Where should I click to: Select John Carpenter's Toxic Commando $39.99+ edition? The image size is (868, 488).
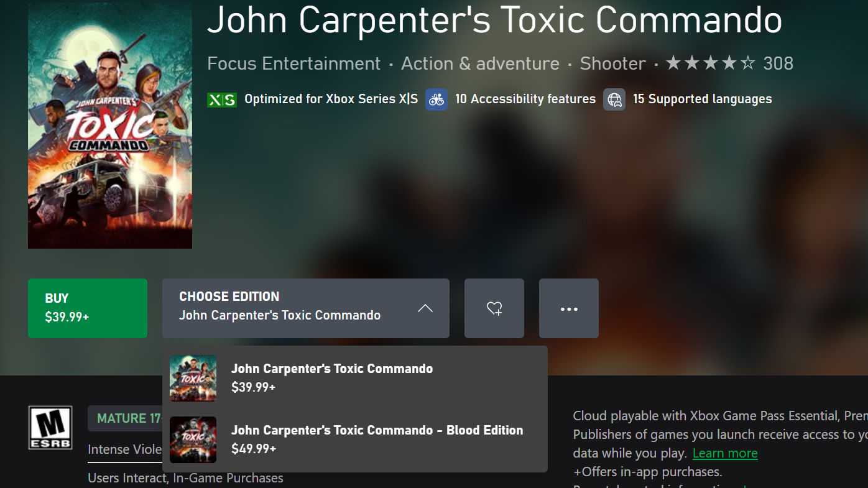(x=355, y=378)
